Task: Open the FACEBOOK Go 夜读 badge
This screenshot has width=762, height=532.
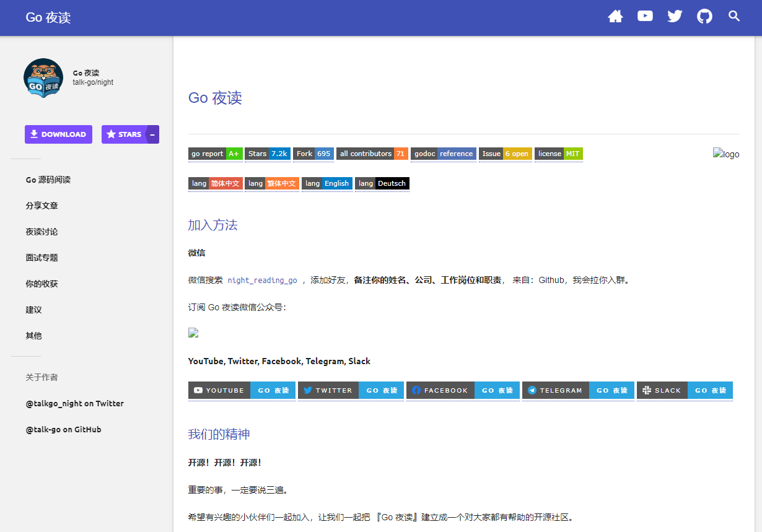Action: (463, 390)
